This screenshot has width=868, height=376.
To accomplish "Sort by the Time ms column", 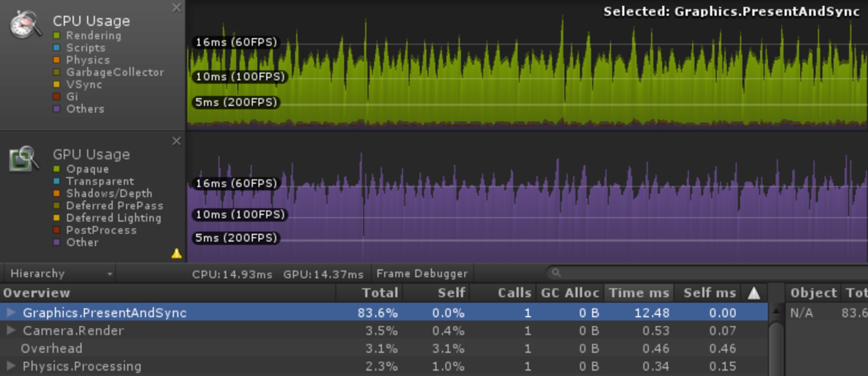I will coord(639,293).
